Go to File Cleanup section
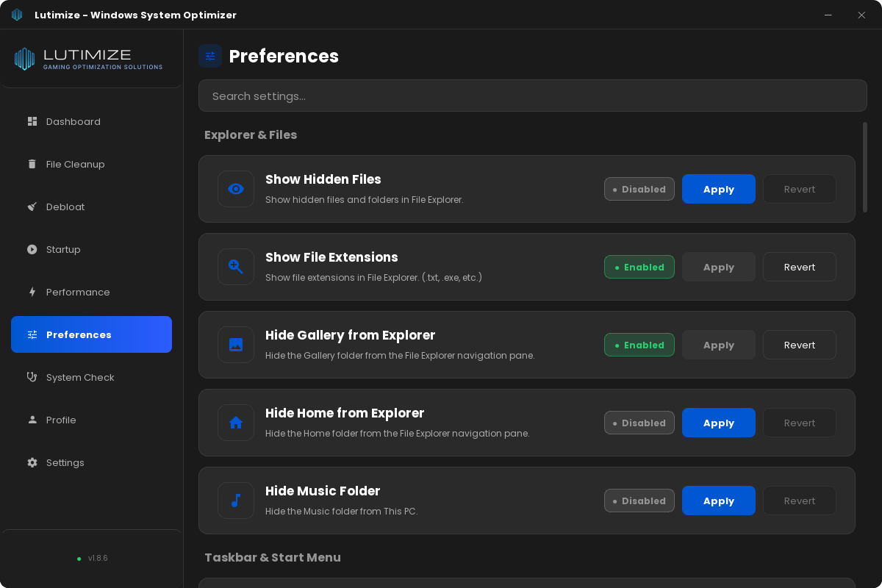The image size is (882, 588). (91, 164)
